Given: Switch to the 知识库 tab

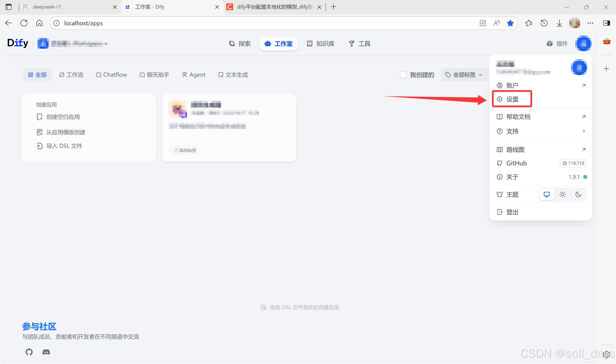Looking at the screenshot, I should (320, 43).
